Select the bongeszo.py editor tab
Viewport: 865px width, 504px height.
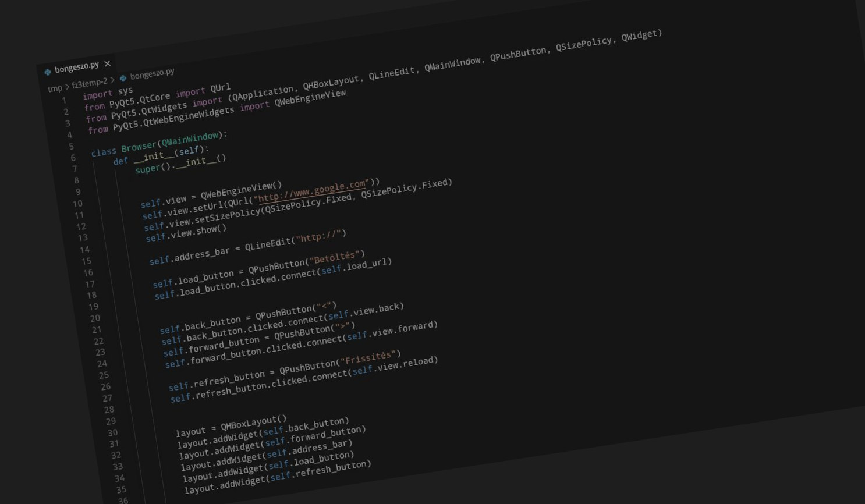(76, 68)
